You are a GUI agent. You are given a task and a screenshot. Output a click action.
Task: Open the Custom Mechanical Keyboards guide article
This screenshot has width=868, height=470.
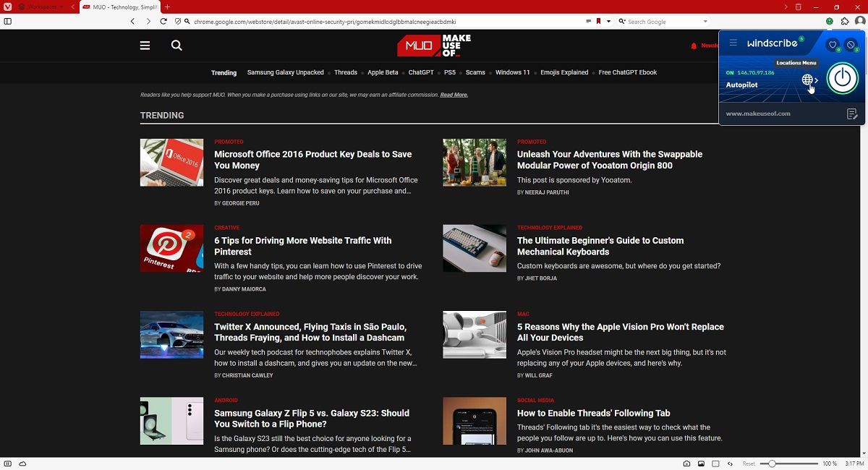pyautogui.click(x=600, y=246)
